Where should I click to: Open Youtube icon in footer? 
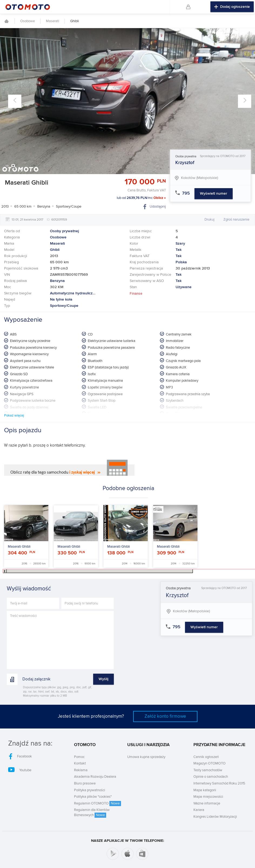11,770
